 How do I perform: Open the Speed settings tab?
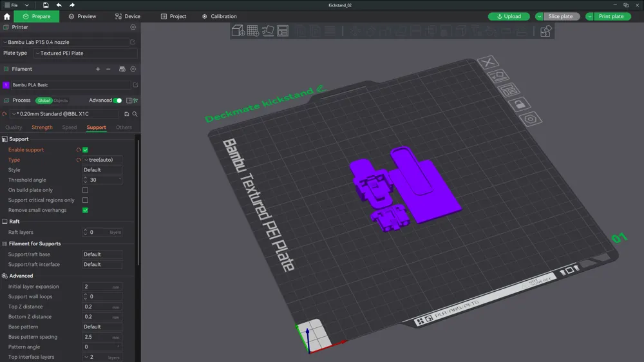point(70,128)
